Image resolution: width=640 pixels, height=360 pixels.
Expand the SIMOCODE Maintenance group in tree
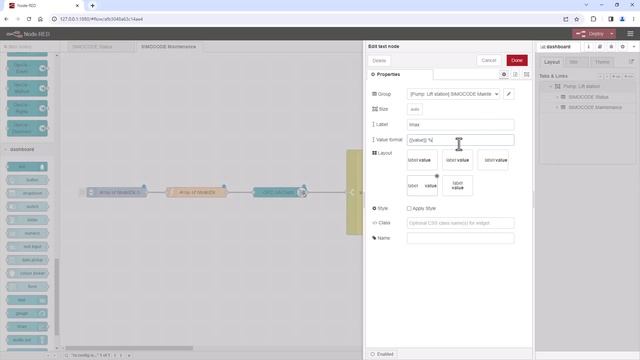coord(557,107)
